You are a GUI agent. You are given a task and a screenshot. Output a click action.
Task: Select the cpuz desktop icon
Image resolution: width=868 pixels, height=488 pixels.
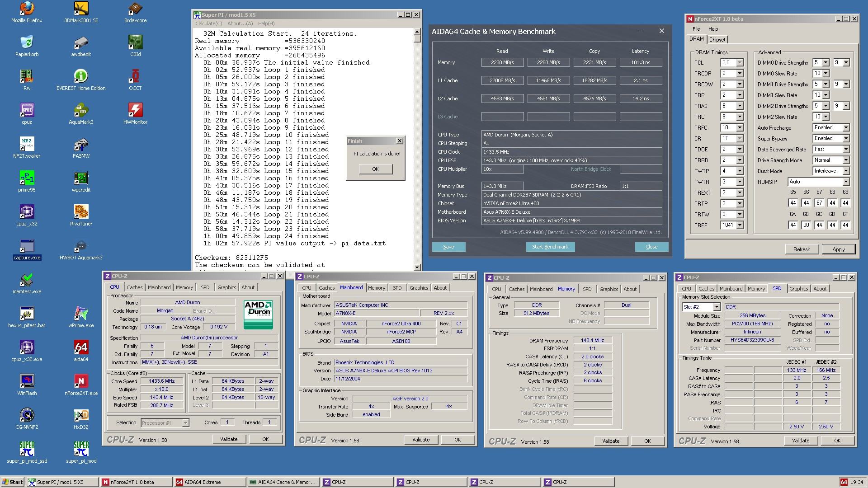click(27, 114)
